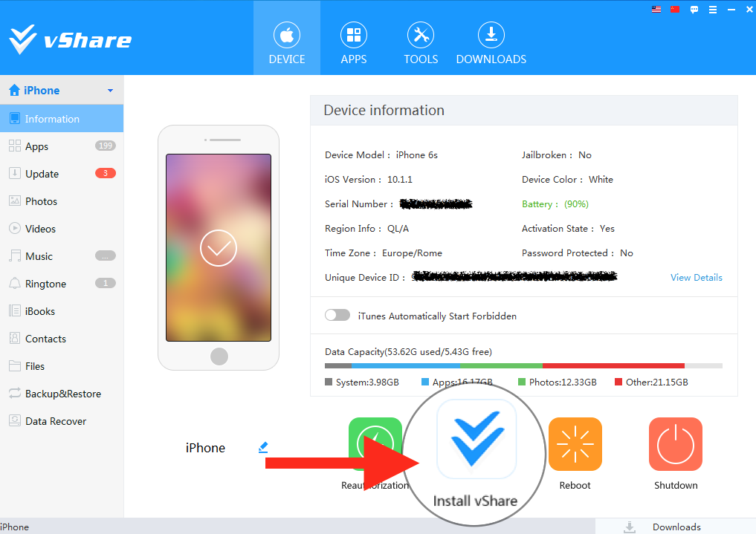Click the Apps storage blue swatch
The width and height of the screenshot is (756, 534).
(x=424, y=382)
